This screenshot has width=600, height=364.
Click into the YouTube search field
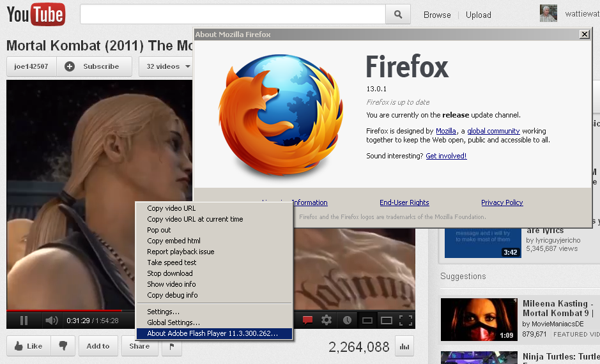tap(233, 15)
